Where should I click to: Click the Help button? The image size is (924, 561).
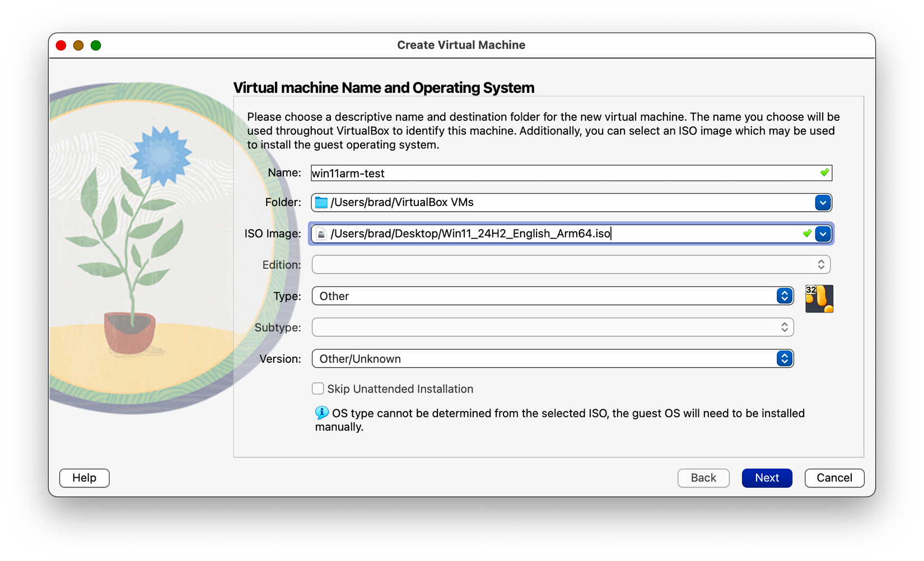pos(84,478)
